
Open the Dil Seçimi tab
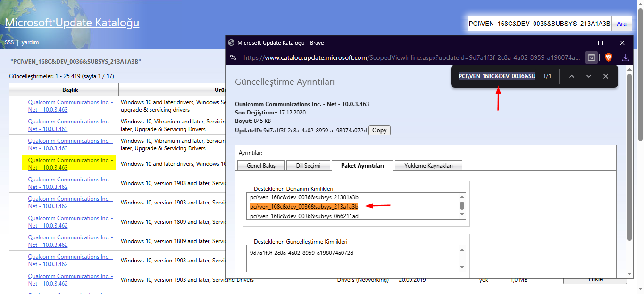(308, 166)
